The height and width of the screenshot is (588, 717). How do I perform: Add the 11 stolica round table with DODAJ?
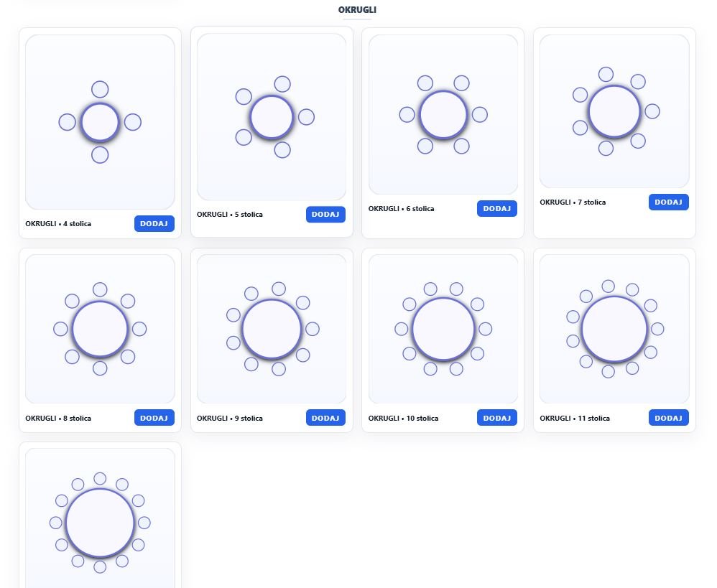tap(668, 418)
